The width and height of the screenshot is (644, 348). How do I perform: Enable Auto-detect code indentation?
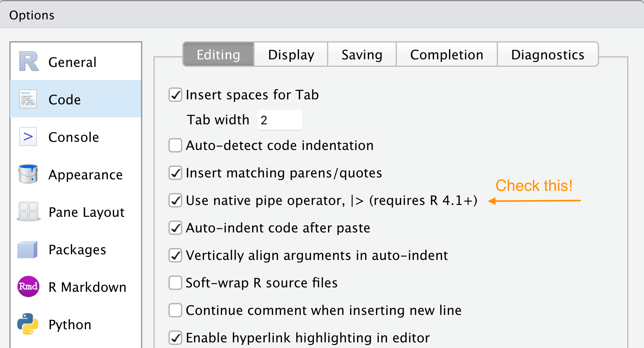pyautogui.click(x=175, y=146)
